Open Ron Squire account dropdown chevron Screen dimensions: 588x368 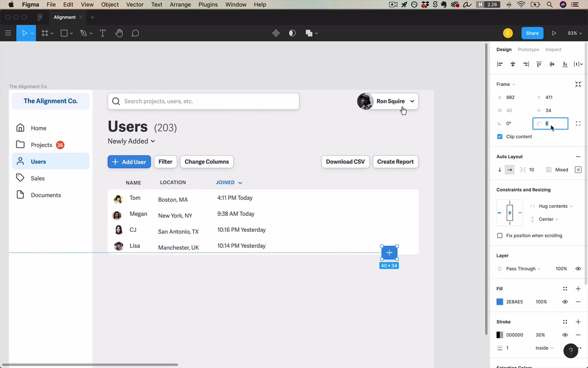412,101
